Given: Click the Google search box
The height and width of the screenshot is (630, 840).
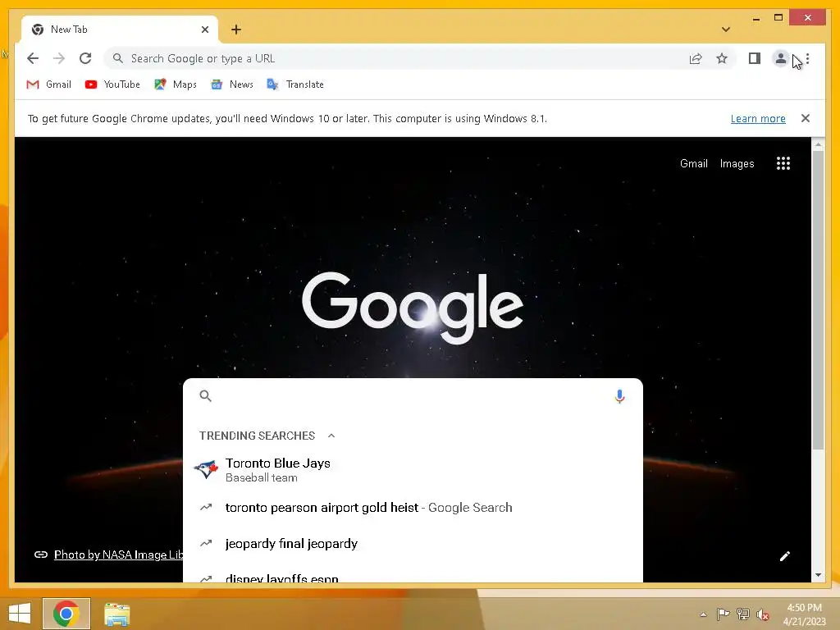Looking at the screenshot, I should click(413, 396).
